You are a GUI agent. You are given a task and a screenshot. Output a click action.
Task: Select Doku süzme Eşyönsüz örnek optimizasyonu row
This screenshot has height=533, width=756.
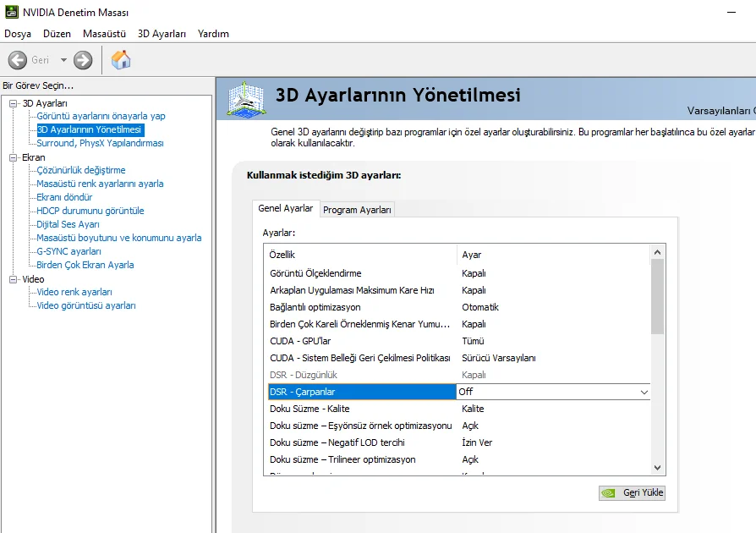tap(457, 426)
